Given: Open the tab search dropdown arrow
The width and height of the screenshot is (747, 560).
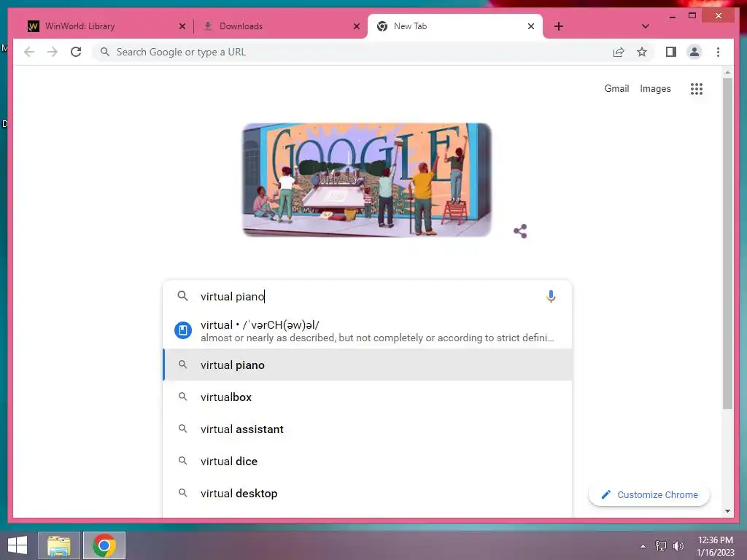Looking at the screenshot, I should (645, 26).
